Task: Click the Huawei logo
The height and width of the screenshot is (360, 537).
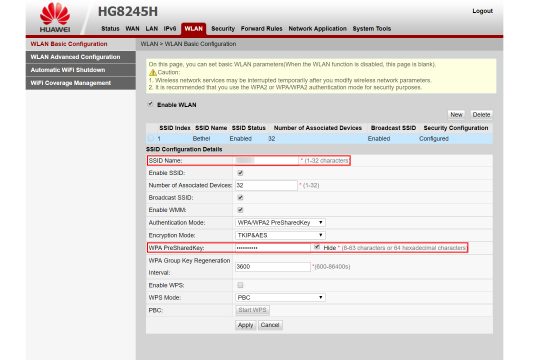Action: (x=55, y=18)
